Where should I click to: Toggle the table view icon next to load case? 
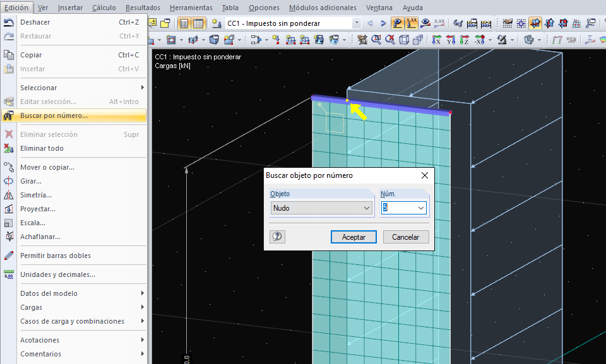click(198, 23)
